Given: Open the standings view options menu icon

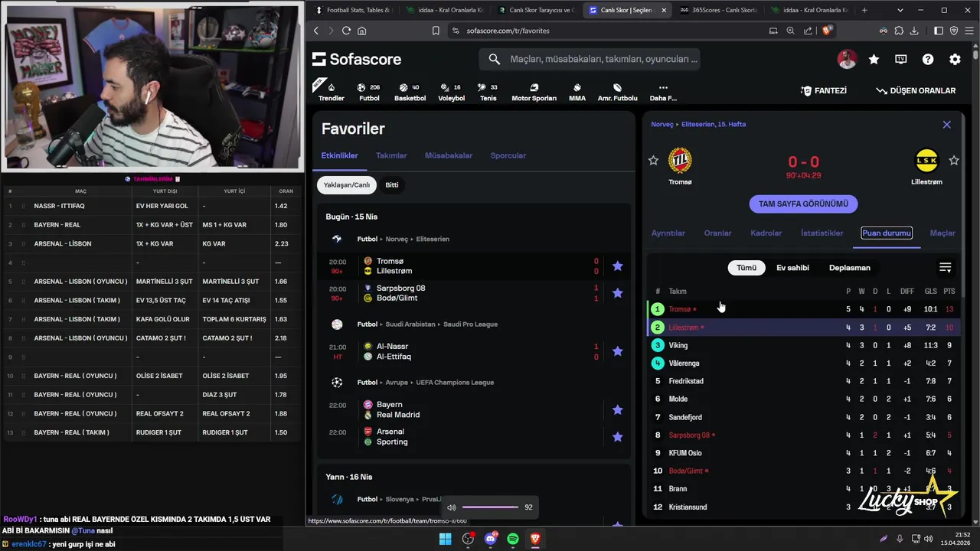Looking at the screenshot, I should [x=946, y=268].
